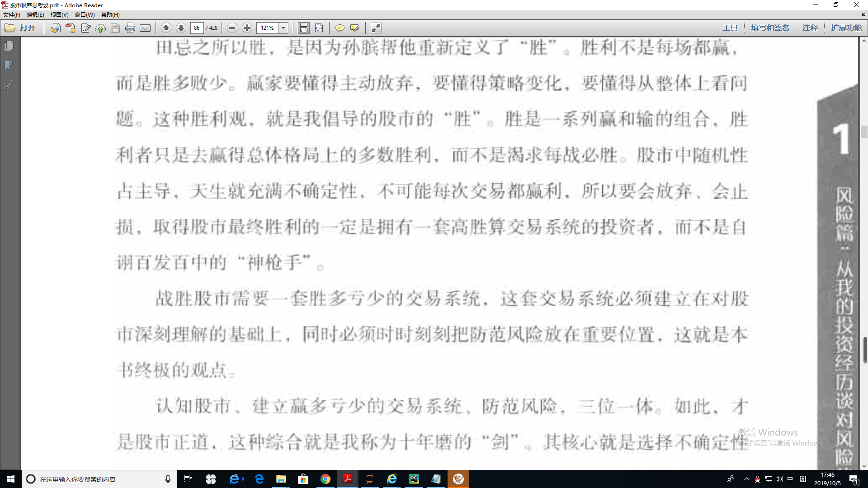Click the page number field showing 86
The width and height of the screenshot is (868, 488).
[x=197, y=28]
